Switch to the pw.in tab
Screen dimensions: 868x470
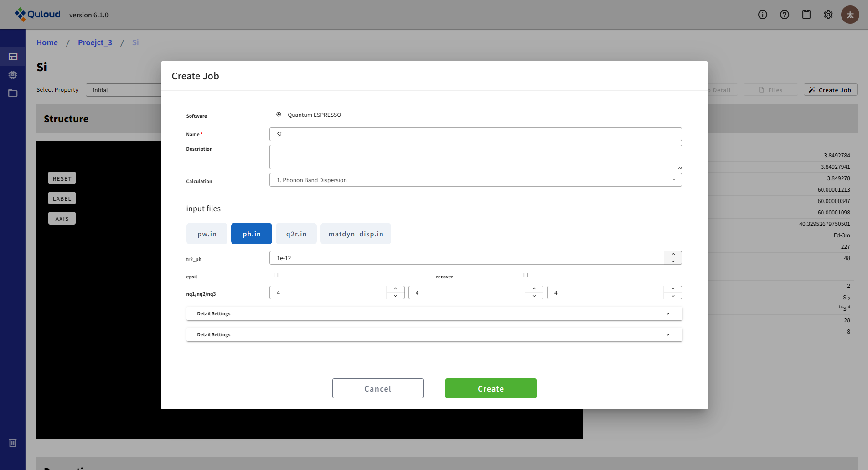tap(207, 234)
